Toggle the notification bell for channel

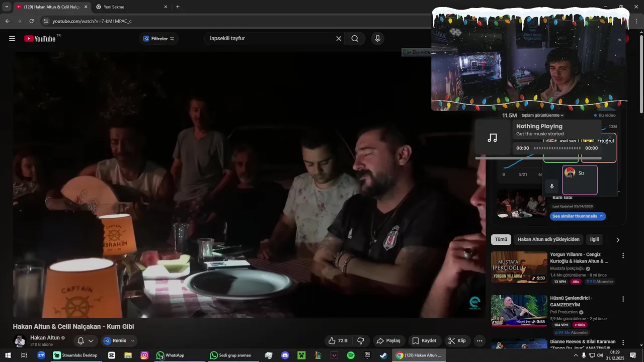click(80, 341)
